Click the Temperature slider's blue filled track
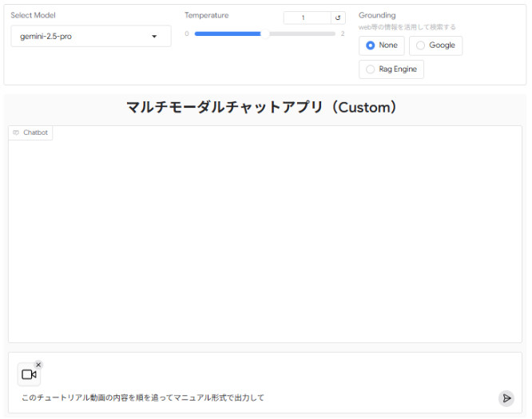 tap(227, 34)
